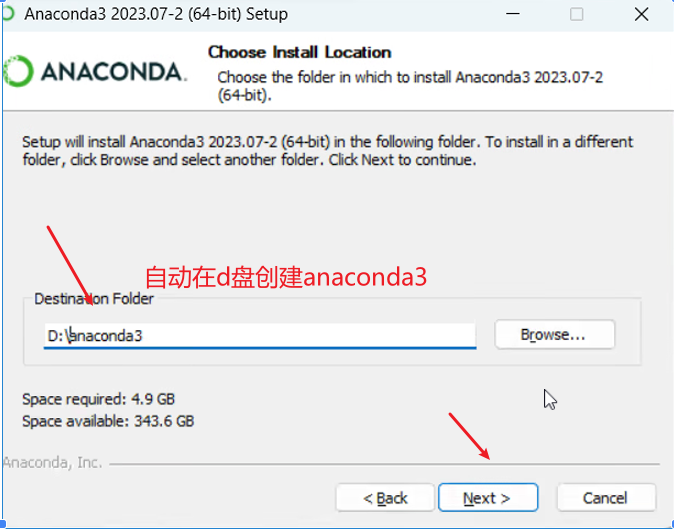Minimize the Anaconda3 Setup window
674x529 pixels.
coord(512,14)
